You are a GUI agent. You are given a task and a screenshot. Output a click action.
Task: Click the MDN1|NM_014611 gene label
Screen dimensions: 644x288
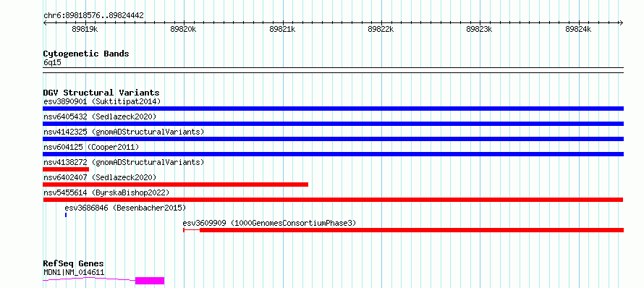74,272
